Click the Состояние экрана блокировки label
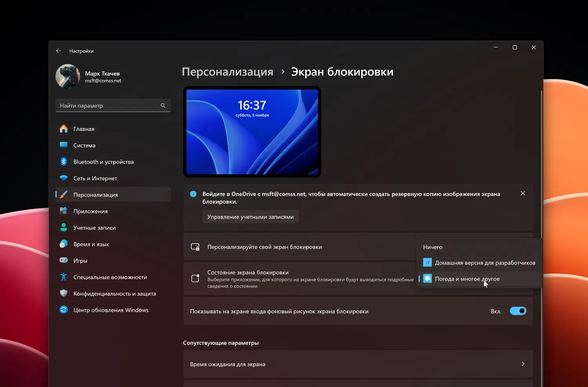The width and height of the screenshot is (588, 387). tap(248, 273)
